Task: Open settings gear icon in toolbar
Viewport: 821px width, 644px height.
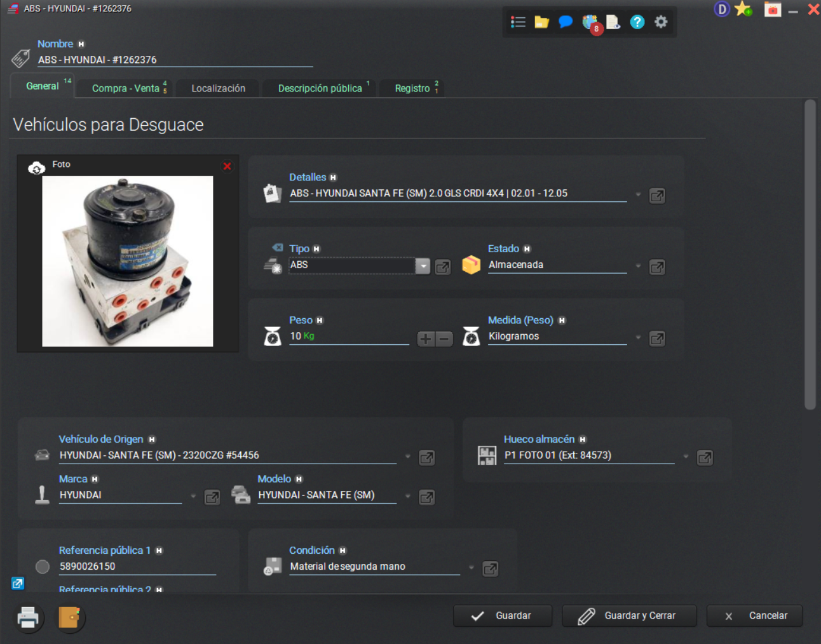Action: click(661, 22)
